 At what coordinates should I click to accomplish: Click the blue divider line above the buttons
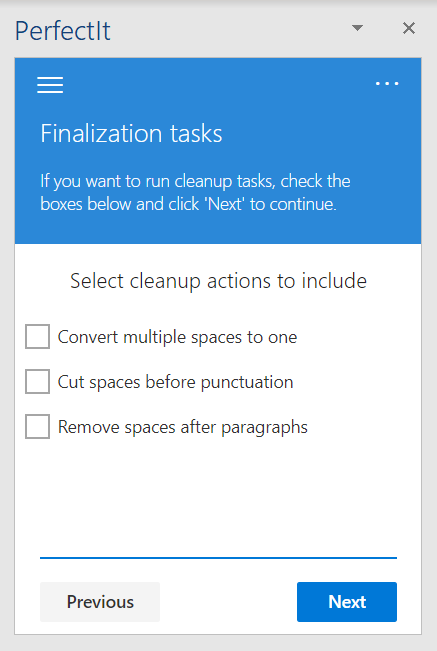coord(218,558)
